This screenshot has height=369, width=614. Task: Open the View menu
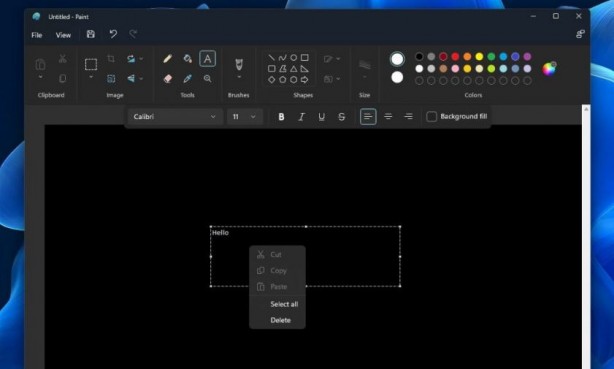pos(63,35)
